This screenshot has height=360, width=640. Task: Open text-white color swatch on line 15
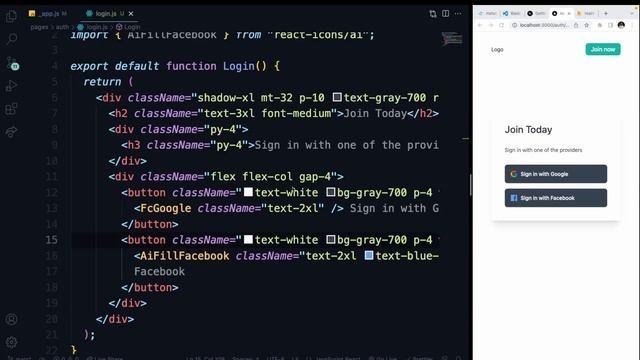(248, 239)
